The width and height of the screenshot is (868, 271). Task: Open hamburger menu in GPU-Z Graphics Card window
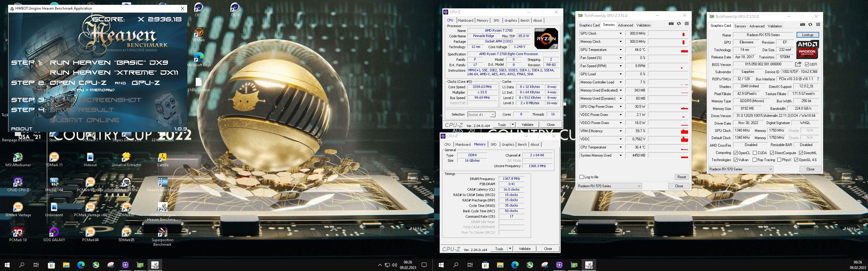(x=818, y=25)
